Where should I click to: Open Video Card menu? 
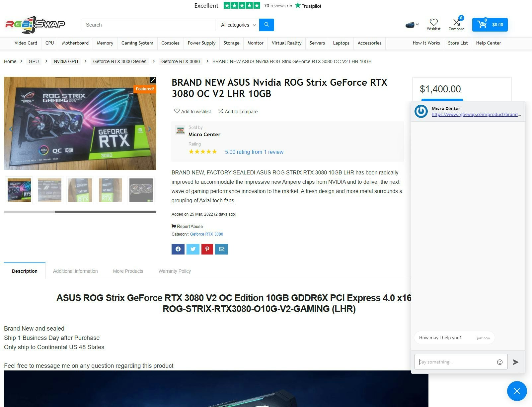26,43
